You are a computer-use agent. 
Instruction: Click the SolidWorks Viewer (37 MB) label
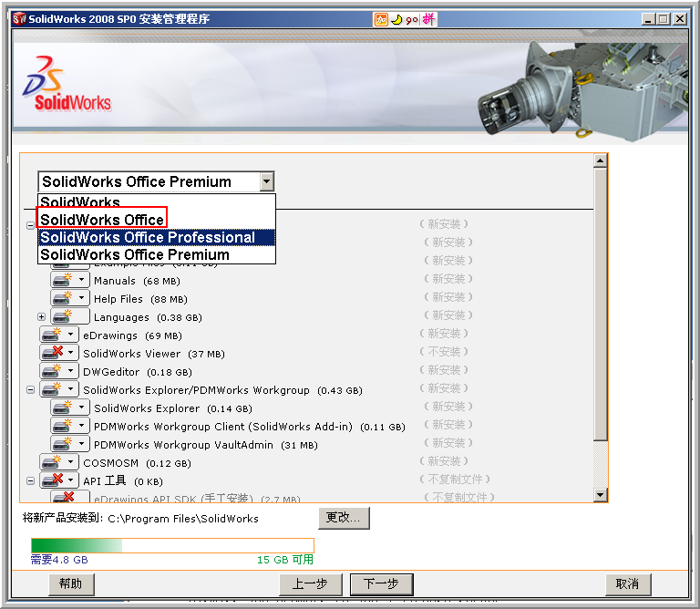(x=154, y=354)
